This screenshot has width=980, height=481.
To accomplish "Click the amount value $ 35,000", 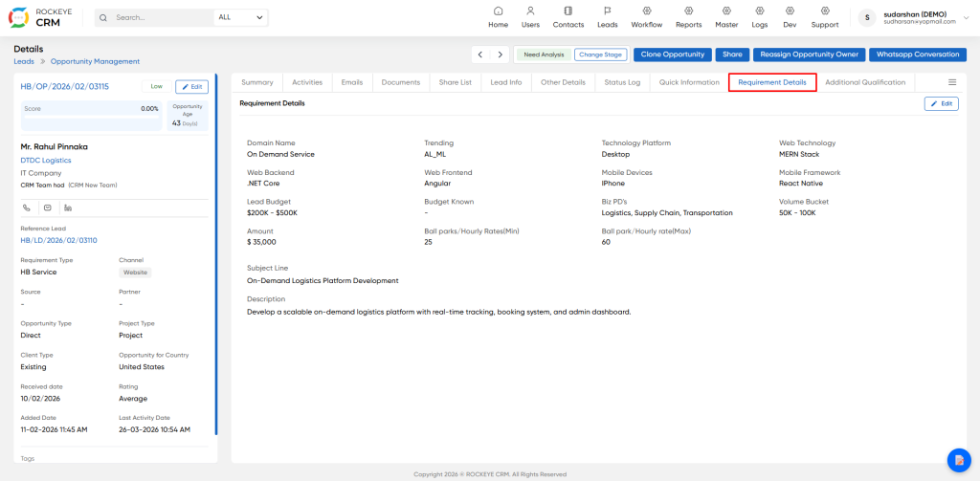I will (x=261, y=242).
